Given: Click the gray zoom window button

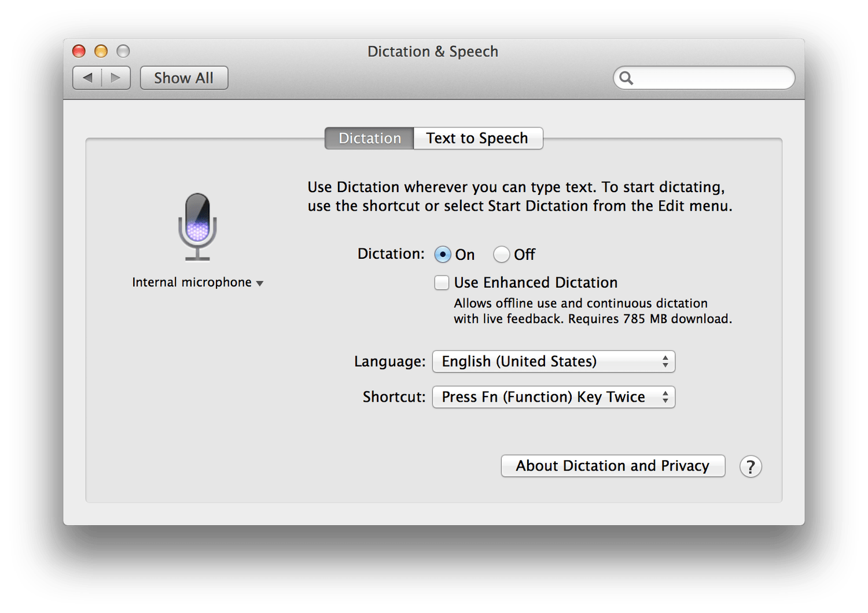Looking at the screenshot, I should [x=123, y=52].
